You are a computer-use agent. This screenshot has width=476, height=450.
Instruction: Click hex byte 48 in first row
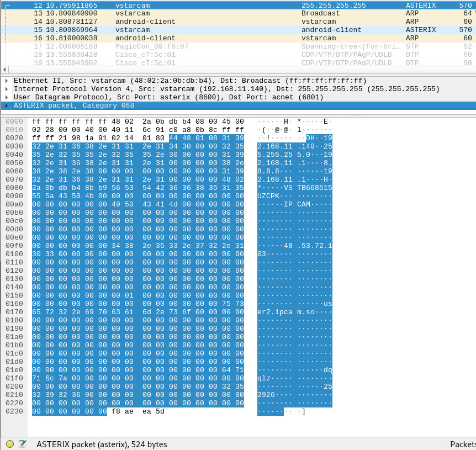coord(115,121)
